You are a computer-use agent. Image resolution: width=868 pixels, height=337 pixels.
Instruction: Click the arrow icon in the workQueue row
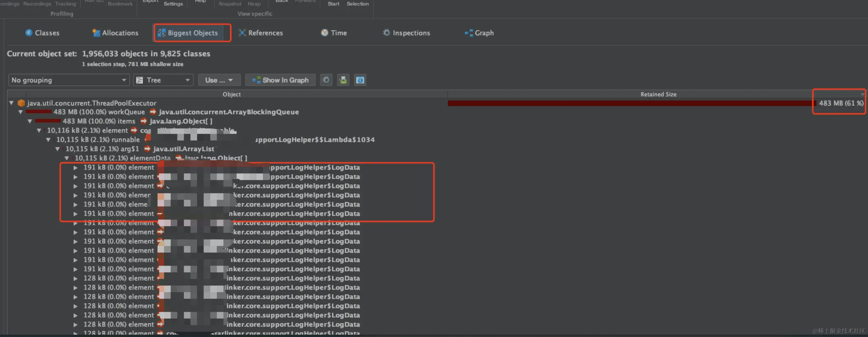coord(153,112)
